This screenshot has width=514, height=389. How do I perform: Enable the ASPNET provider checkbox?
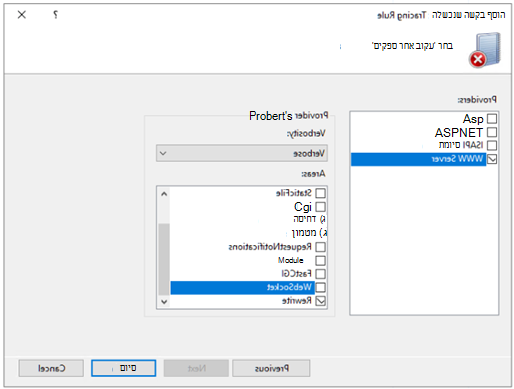(x=492, y=132)
